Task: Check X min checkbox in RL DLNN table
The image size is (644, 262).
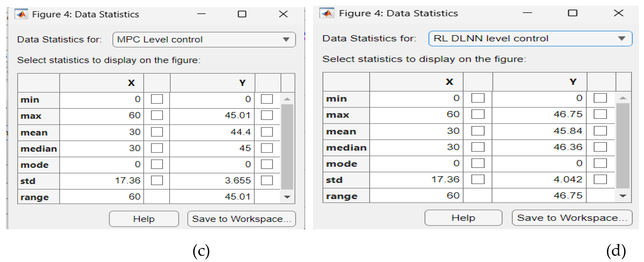Action: [x=478, y=98]
